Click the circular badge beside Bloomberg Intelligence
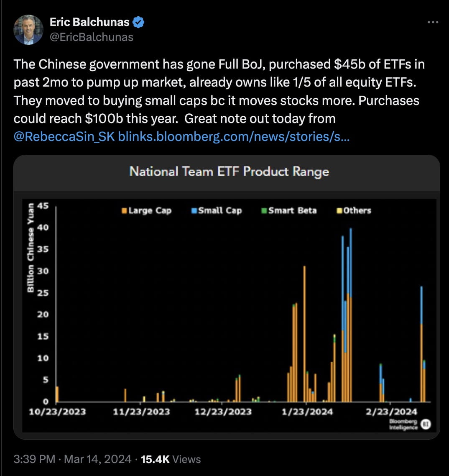 427,424
